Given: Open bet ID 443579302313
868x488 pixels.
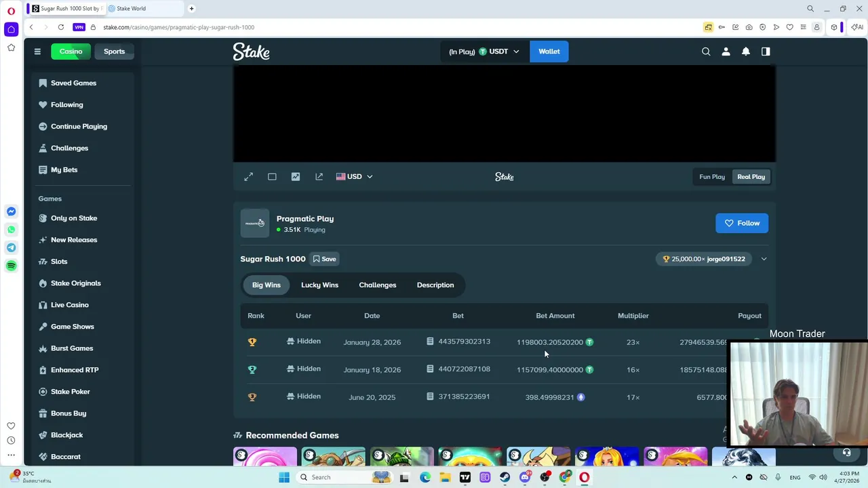Looking at the screenshot, I should pos(458,342).
